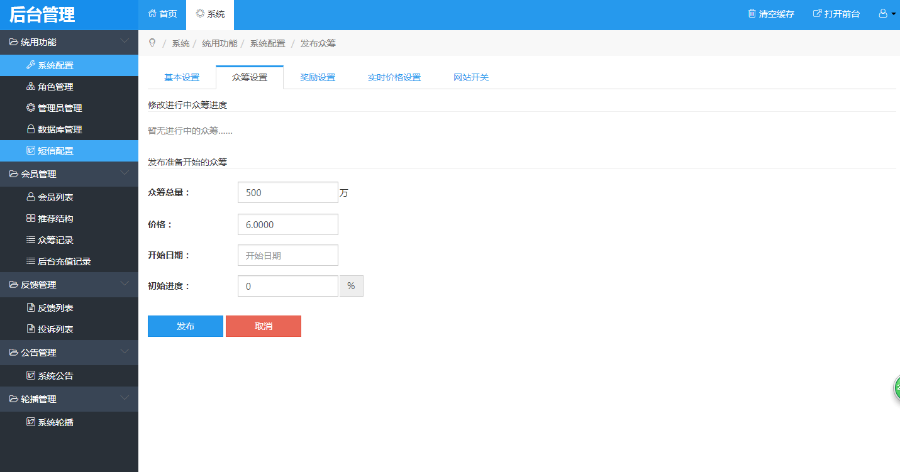Click the home icon on 首页 tab
The height and width of the screenshot is (472, 900).
coord(152,14)
